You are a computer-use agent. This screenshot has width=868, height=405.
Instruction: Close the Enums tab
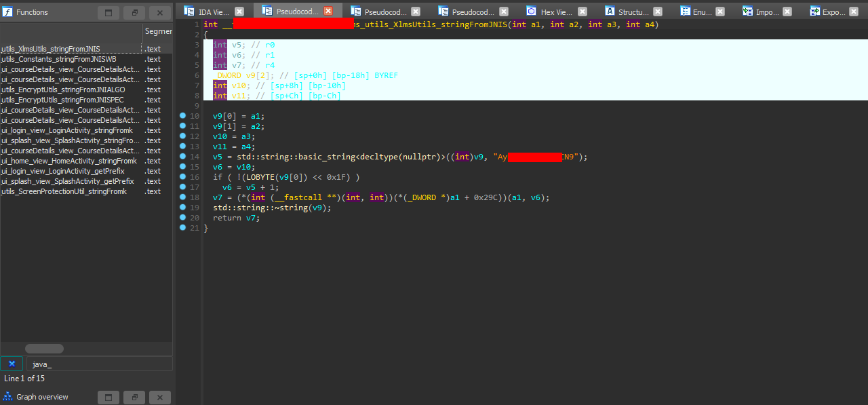(x=720, y=12)
